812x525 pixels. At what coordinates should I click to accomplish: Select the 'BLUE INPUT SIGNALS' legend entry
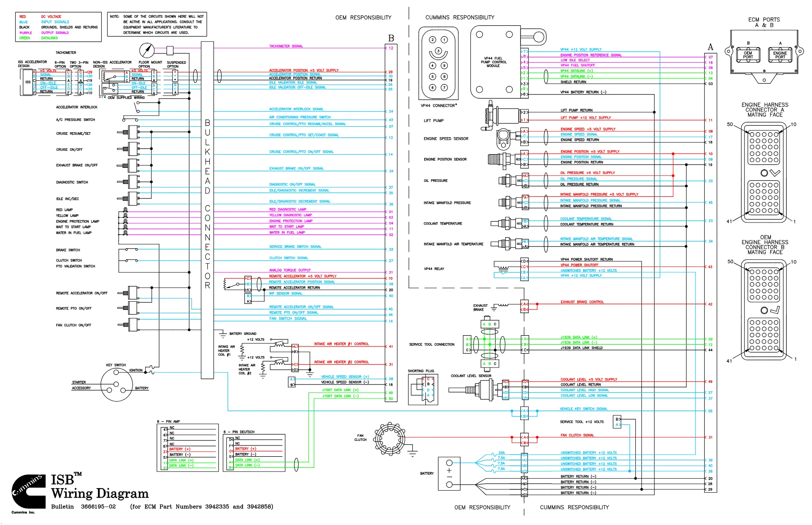[44, 22]
